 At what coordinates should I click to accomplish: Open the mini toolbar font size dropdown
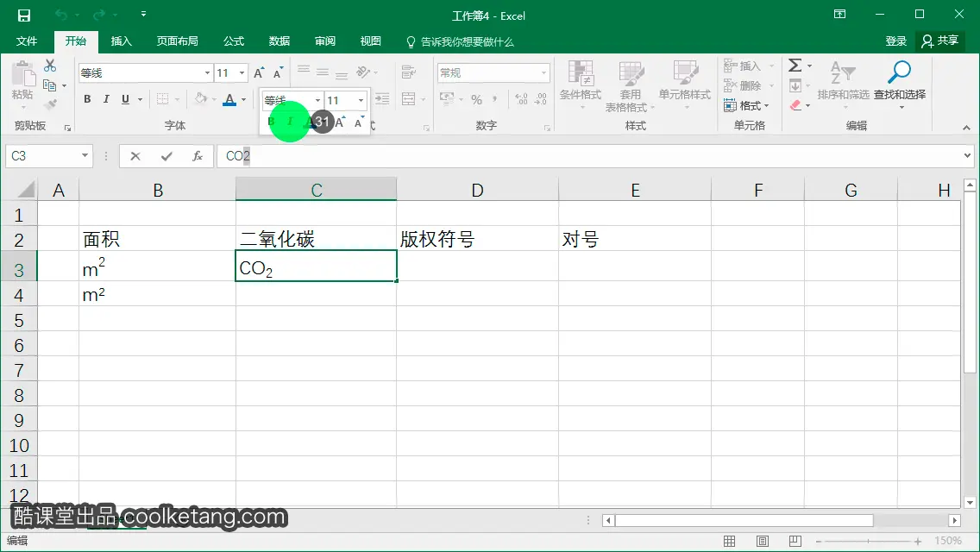click(x=361, y=100)
